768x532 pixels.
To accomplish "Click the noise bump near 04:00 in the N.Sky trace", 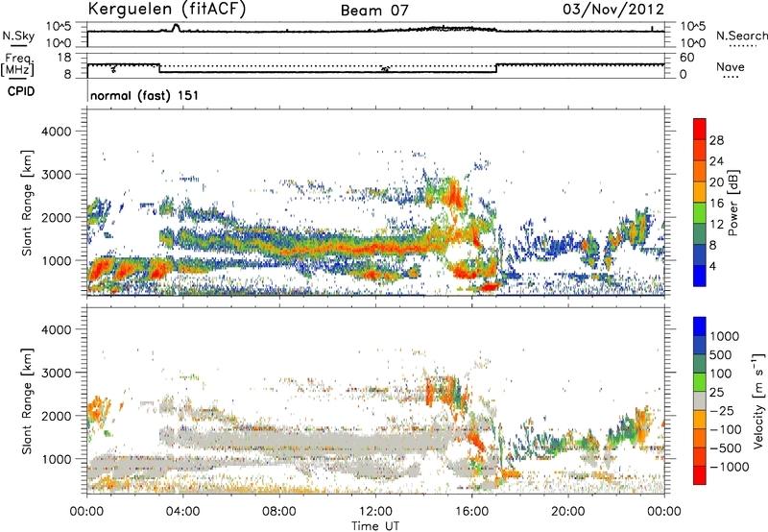I will 176,28.
